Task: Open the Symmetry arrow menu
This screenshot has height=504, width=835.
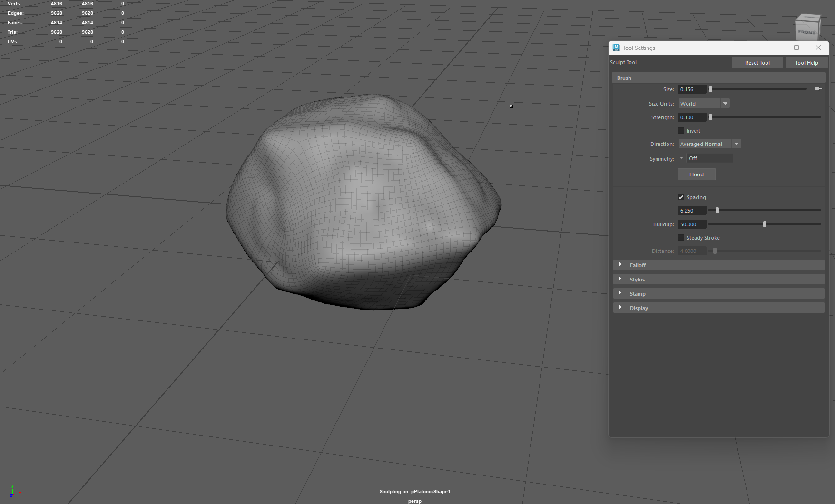Action: (x=681, y=158)
